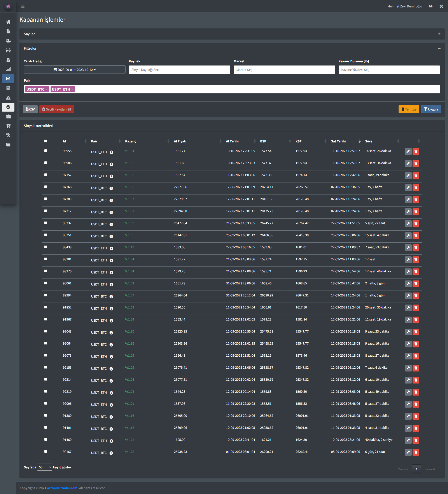The height and width of the screenshot is (494, 448).
Task: Open the wallet icon in sidebar
Action: [x=8, y=145]
